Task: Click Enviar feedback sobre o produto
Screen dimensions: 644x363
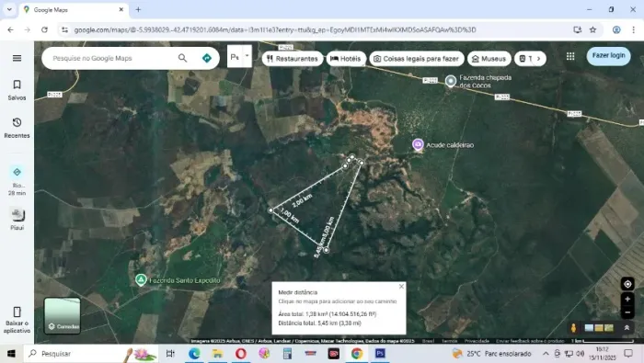Action: click(x=530, y=341)
